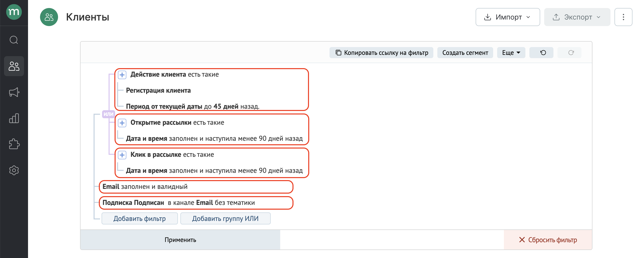Open the three-dot more options menu
The width and height of the screenshot is (644, 258).
click(623, 17)
